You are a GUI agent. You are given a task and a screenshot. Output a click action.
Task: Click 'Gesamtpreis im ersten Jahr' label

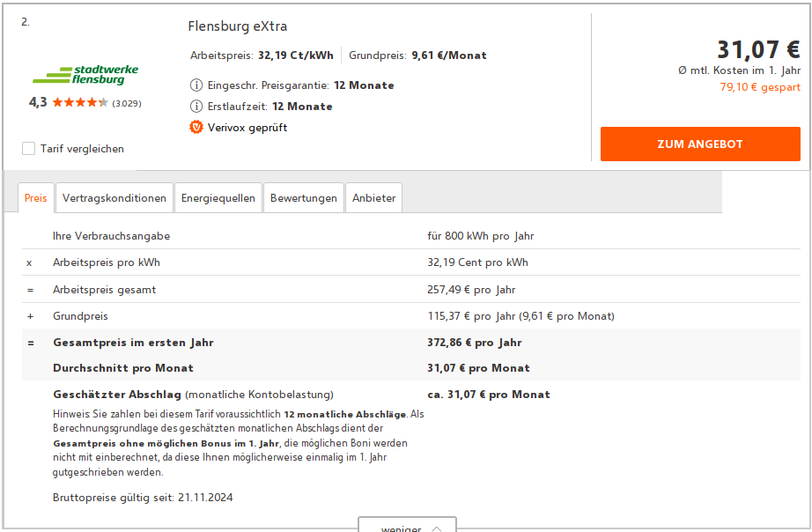pyautogui.click(x=133, y=343)
